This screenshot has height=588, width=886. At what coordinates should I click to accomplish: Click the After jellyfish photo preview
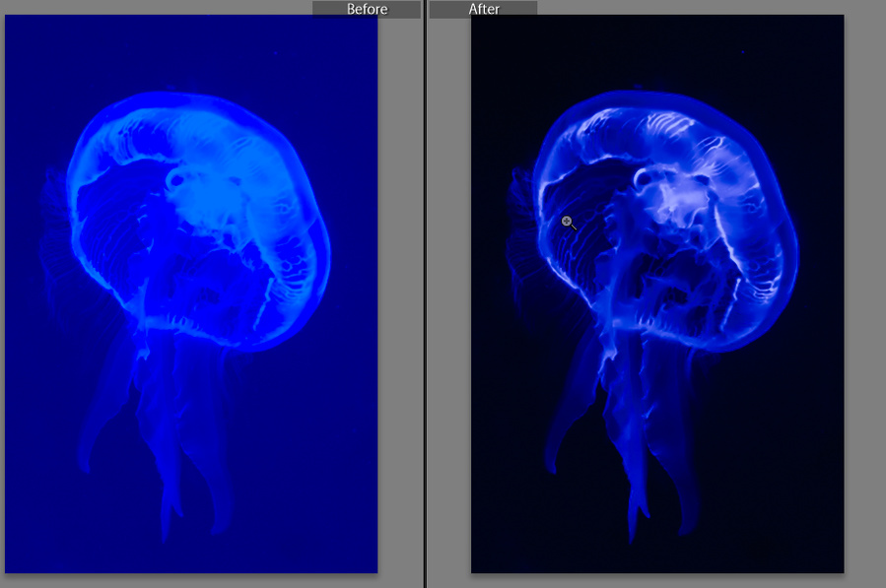click(657, 294)
